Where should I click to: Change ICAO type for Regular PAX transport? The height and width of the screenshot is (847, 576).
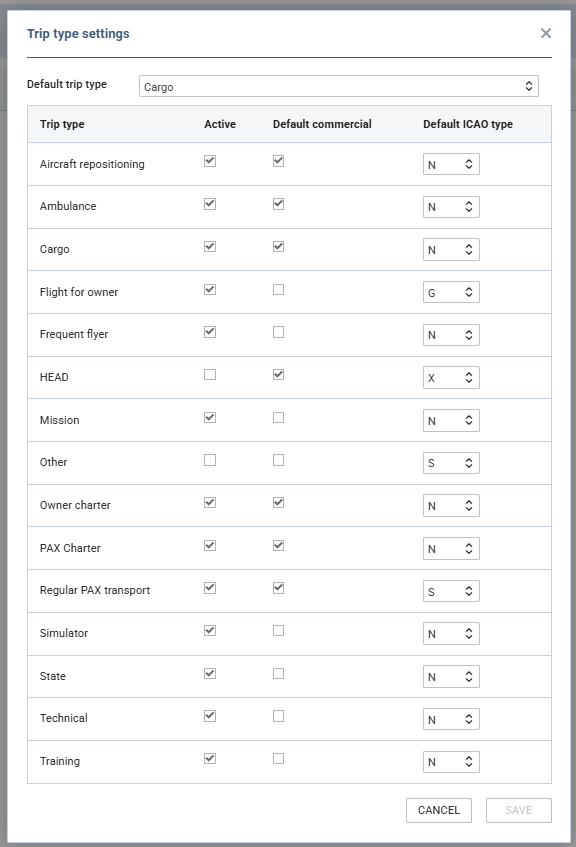[x=451, y=591]
